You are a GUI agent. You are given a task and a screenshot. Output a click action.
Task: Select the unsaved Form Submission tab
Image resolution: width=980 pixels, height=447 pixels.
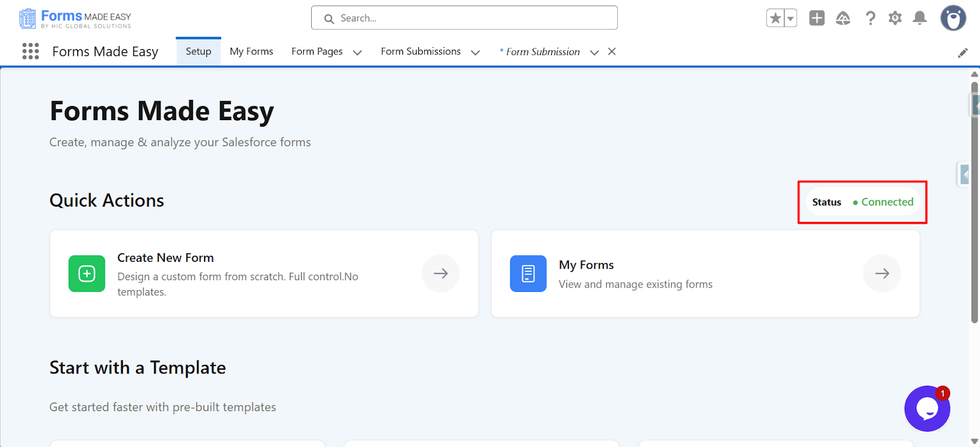[x=540, y=52]
